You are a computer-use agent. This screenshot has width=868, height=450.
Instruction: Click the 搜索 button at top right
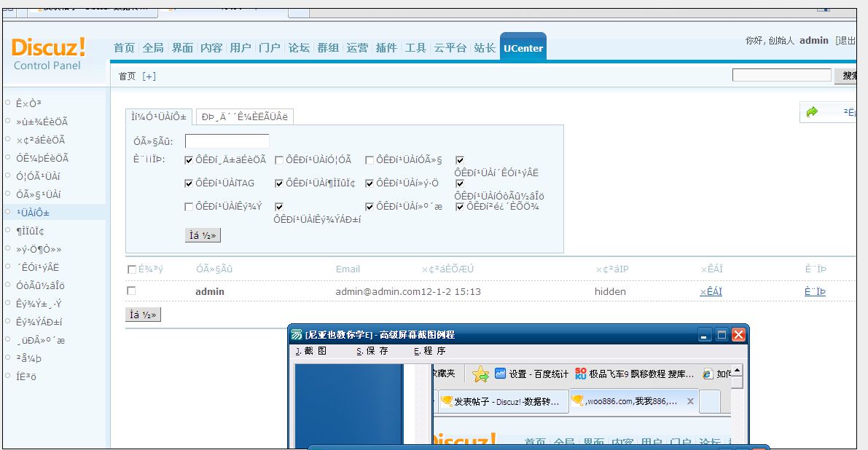846,76
